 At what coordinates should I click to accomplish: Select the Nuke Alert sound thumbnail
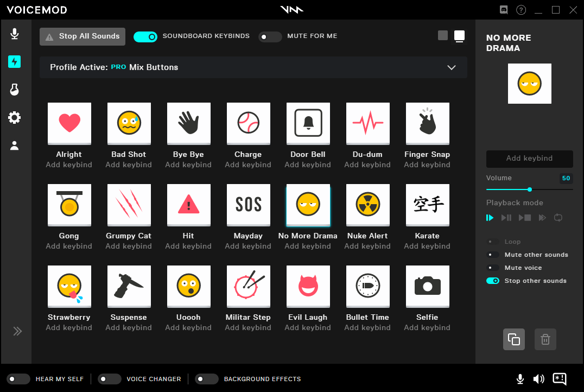coord(367,205)
